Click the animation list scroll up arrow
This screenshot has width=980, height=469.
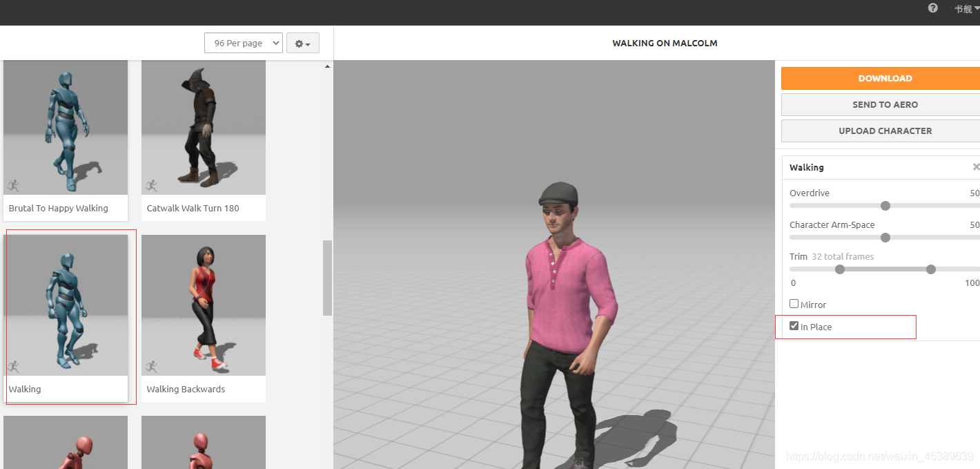pos(327,66)
